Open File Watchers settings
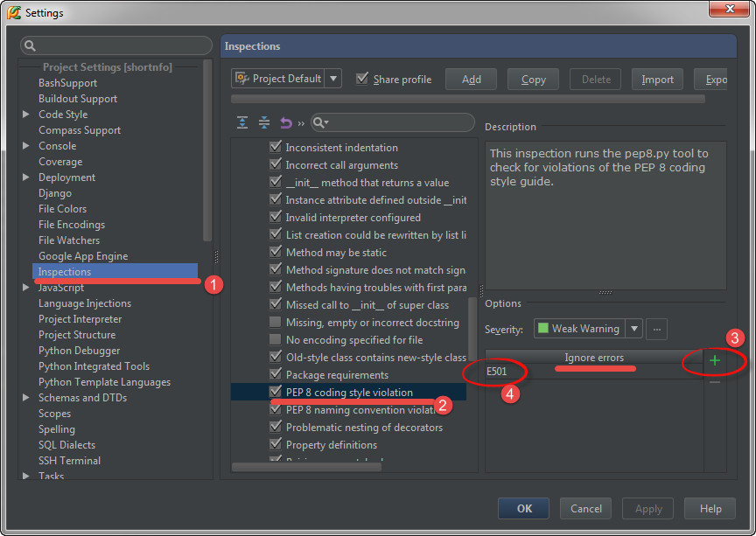756x536 pixels. pyautogui.click(x=69, y=240)
